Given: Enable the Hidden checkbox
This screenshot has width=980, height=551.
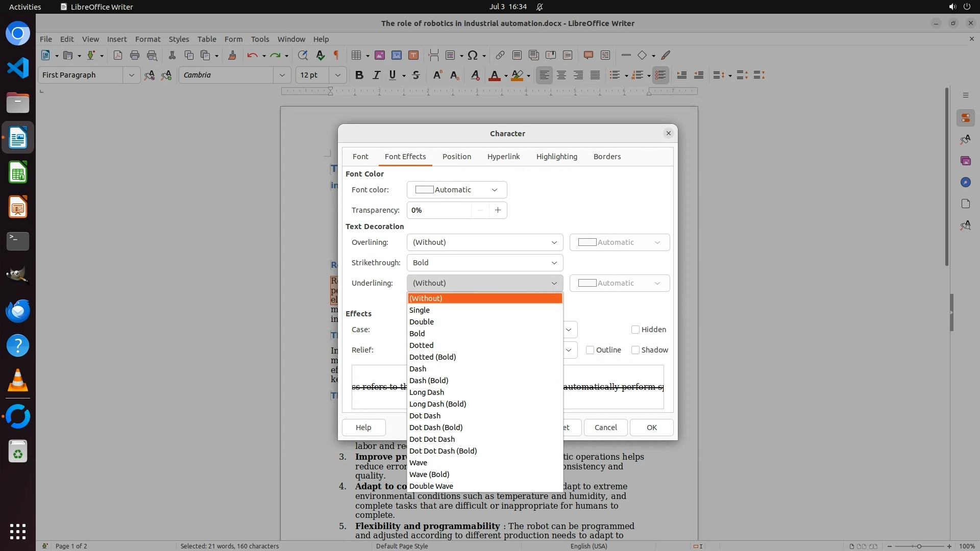Looking at the screenshot, I should tap(635, 330).
